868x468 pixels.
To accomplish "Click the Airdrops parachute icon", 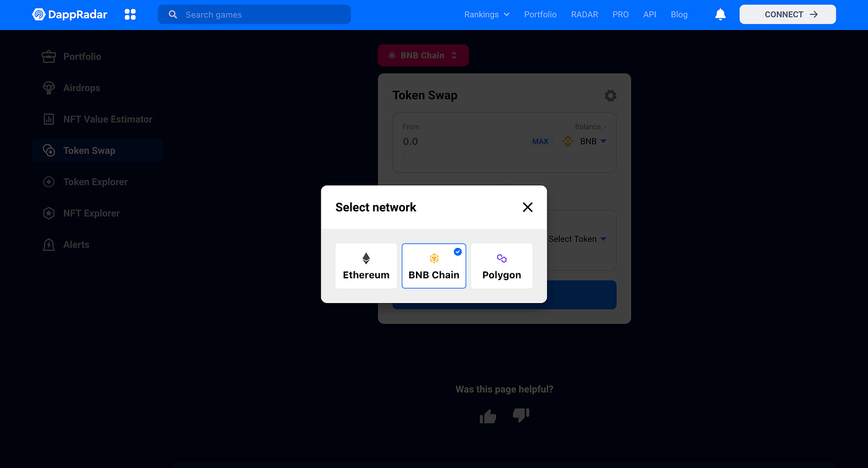I will 48,88.
